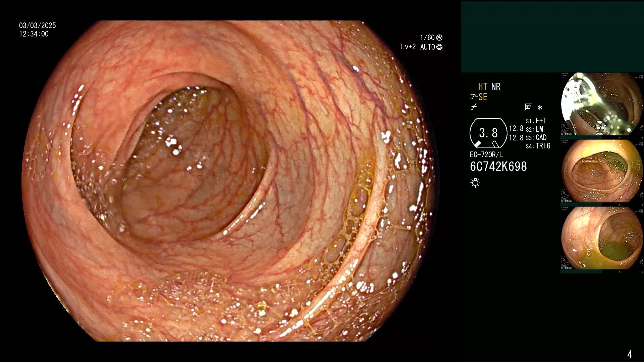
Task: Select the S4: TRIG switch assignment
Action: pyautogui.click(x=538, y=146)
